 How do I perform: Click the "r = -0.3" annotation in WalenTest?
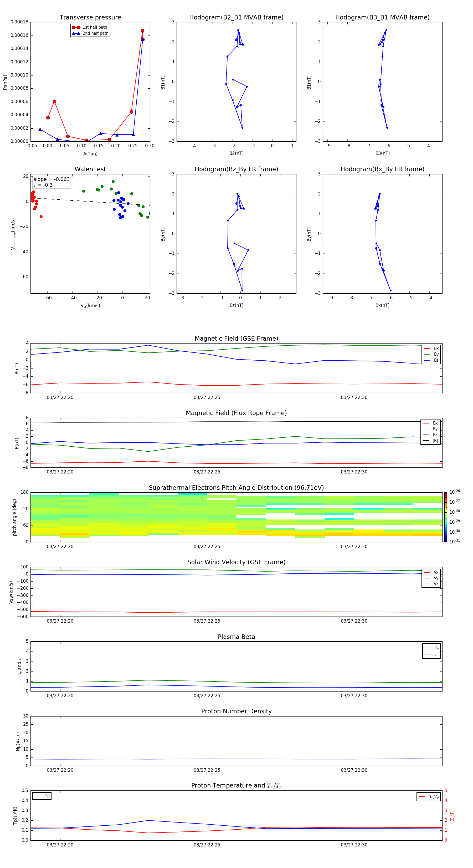pos(43,185)
